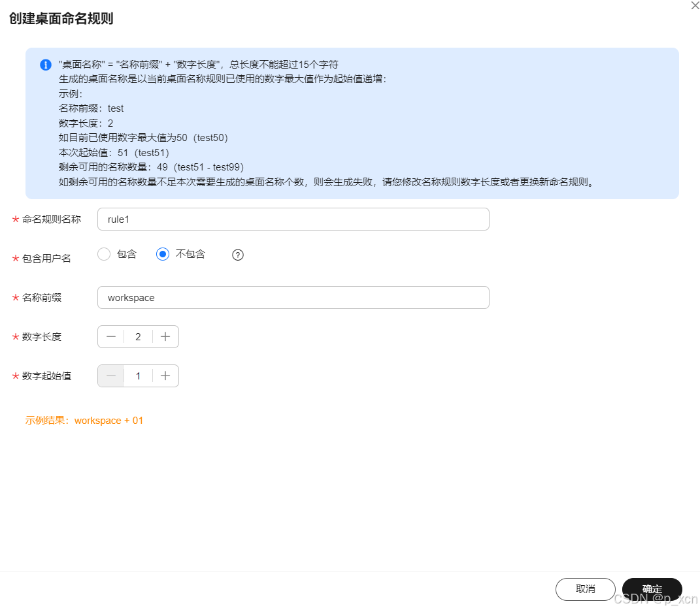Click the example line 名称前缀：test
This screenshot has width=700, height=610.
(91, 108)
